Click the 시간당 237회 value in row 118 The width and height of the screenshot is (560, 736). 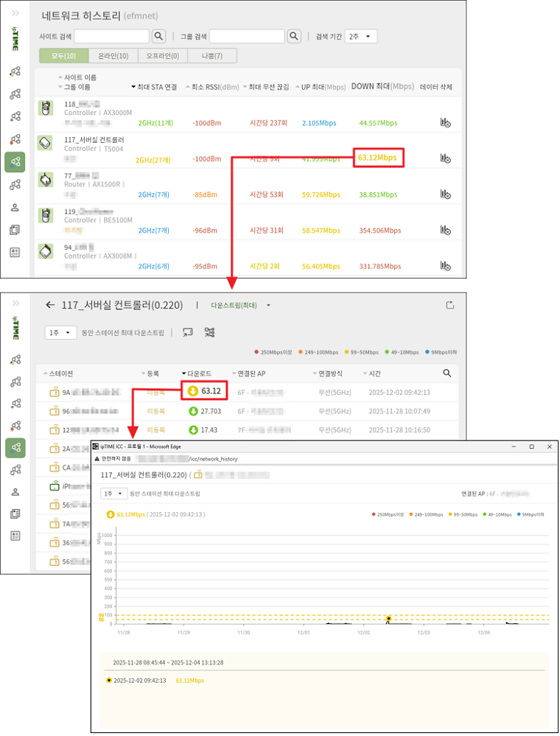[268, 123]
